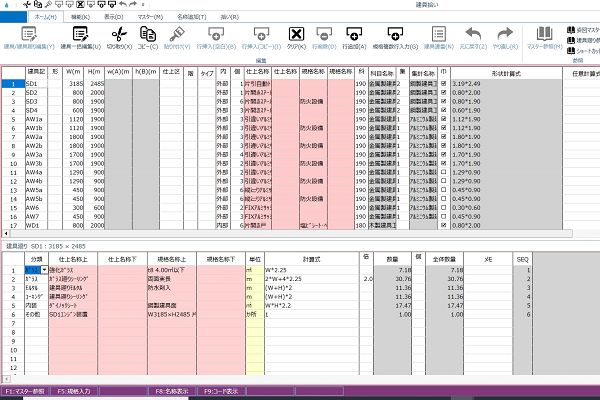Switch to the ホーム(H) ribbon tab
This screenshot has width=600, height=400.
(46, 17)
